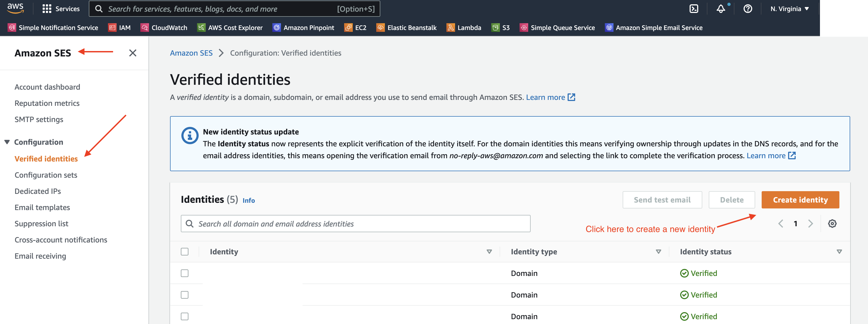Click Send test email button
Viewport: 868px width, 324px height.
pos(662,200)
